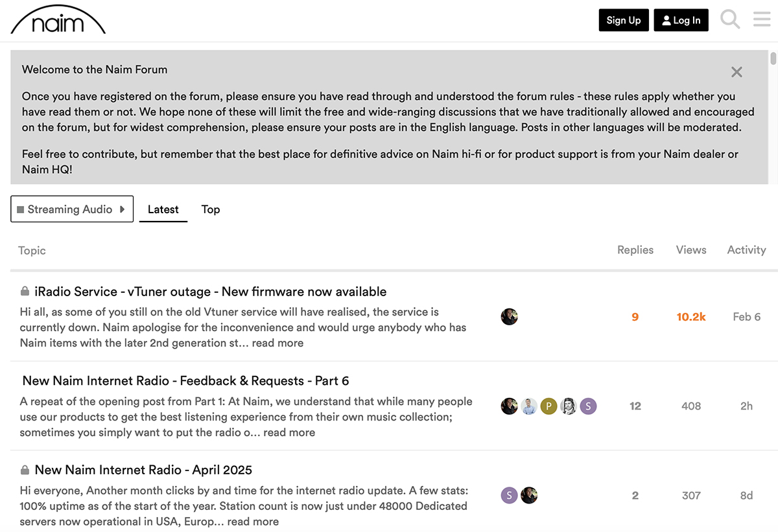This screenshot has width=778, height=532.
Task: Click the Log In button
Action: pyautogui.click(x=681, y=20)
